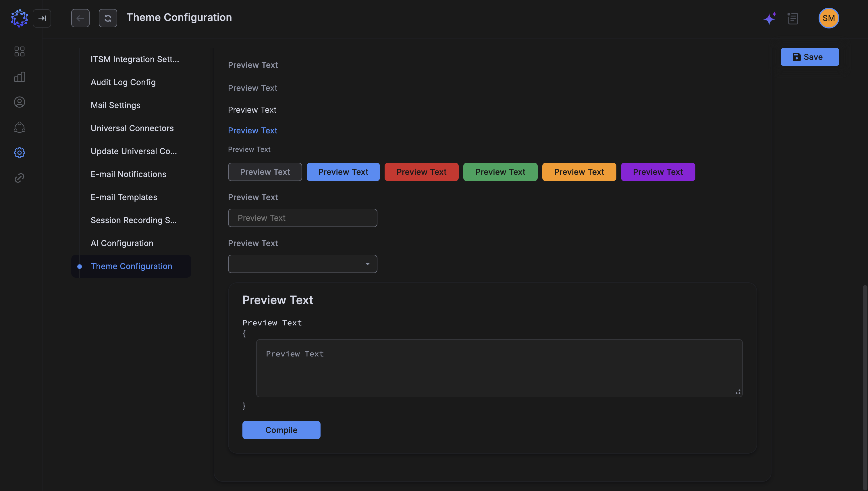The image size is (868, 491).
Task: Open the E-mail Templates section
Action: pos(124,197)
